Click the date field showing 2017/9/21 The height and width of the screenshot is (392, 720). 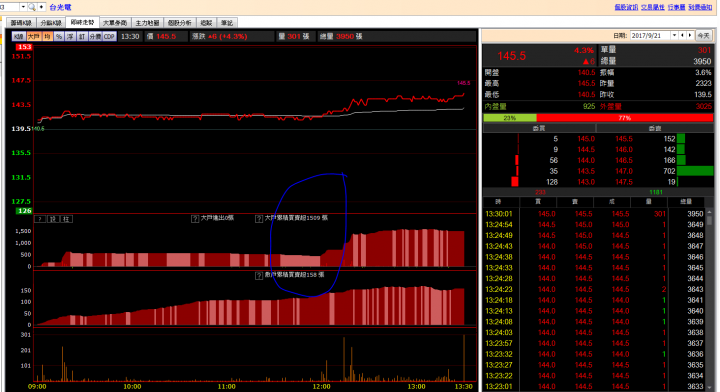(651, 35)
